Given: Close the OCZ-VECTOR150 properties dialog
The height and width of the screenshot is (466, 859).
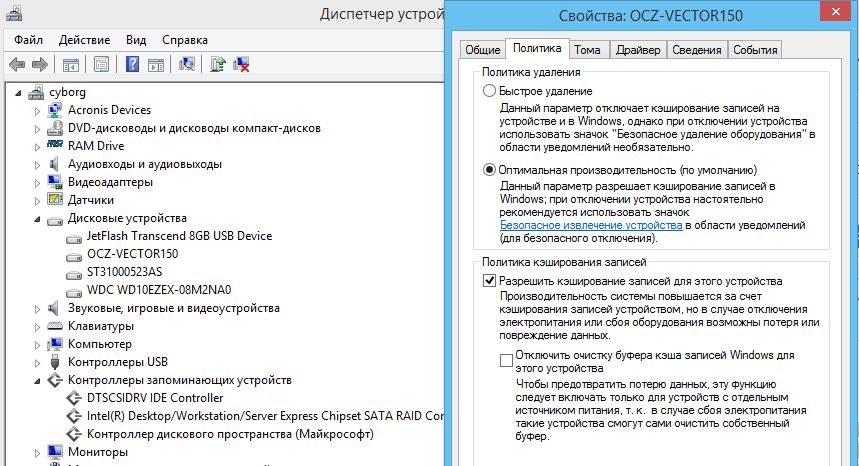Looking at the screenshot, I should click(x=835, y=11).
